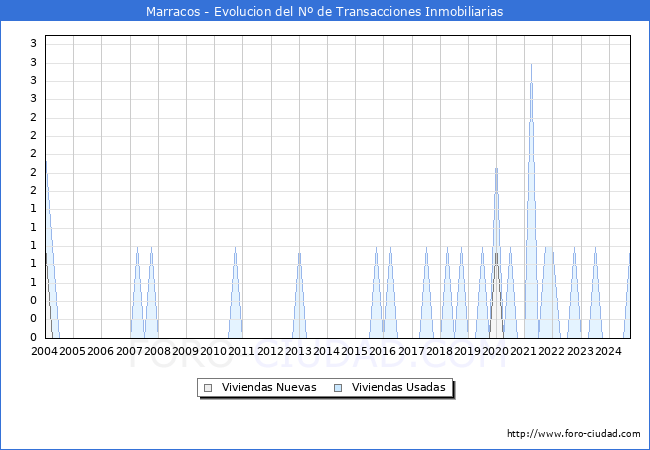Click the 2010 x-axis label
Viewport: 650px width, 450px height.
coord(213,351)
